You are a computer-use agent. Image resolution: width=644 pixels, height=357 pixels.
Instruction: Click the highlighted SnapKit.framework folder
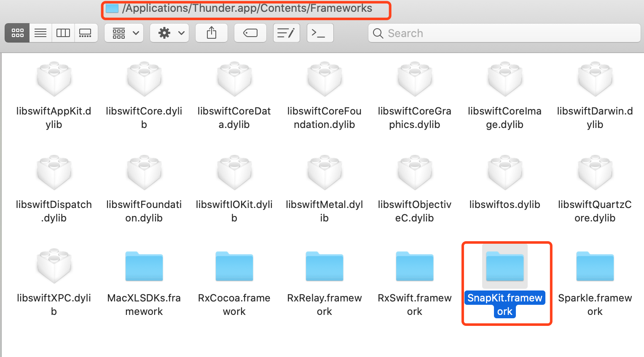(504, 266)
